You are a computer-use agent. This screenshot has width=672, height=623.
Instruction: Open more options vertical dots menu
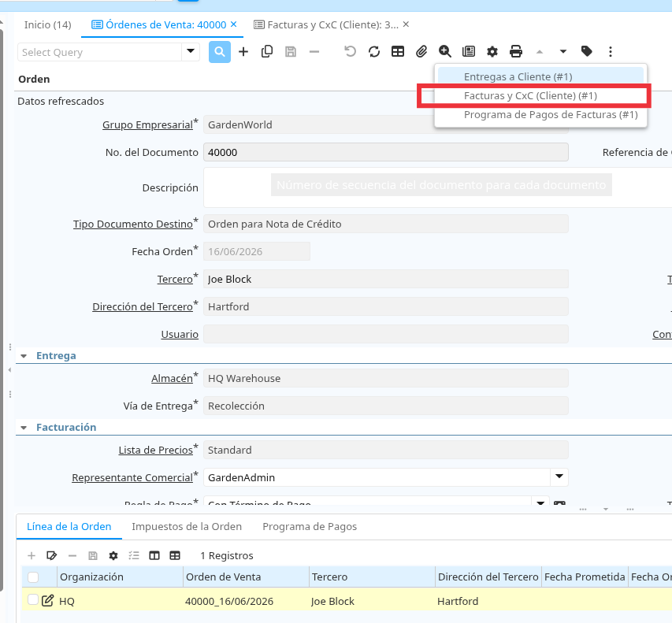point(611,52)
